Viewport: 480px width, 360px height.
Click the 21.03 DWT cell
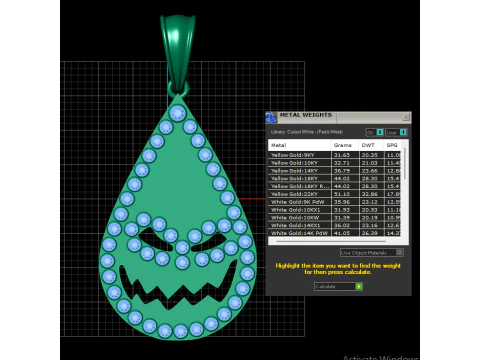[x=371, y=163]
